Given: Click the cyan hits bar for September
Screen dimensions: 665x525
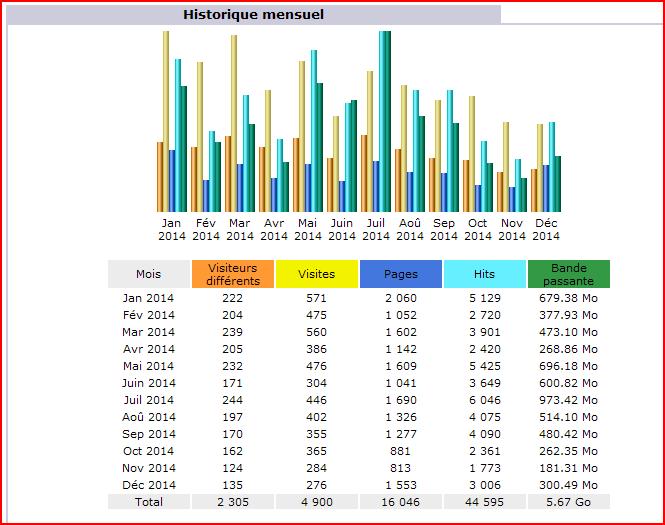Looking at the screenshot, I should click(450, 151).
